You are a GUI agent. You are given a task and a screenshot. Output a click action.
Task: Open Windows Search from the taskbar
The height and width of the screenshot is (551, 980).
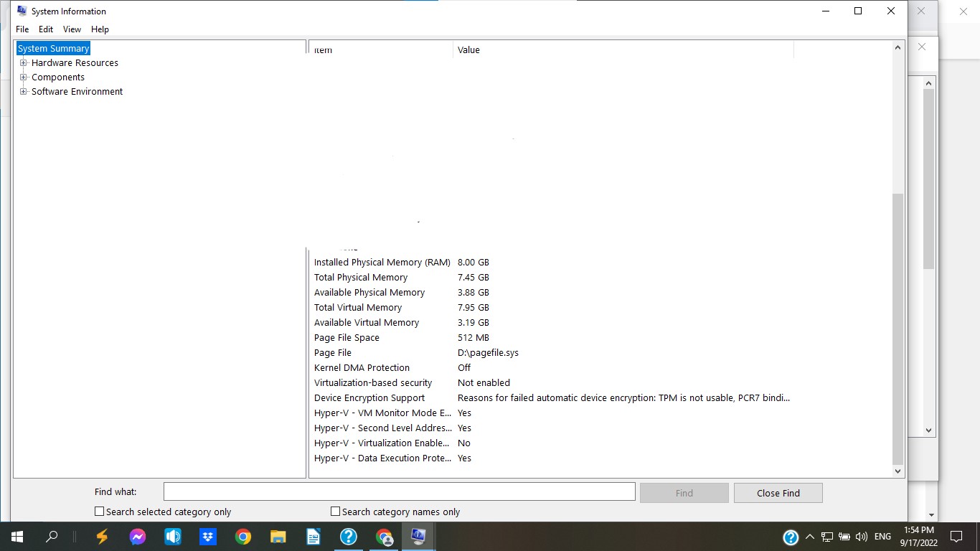coord(52,536)
